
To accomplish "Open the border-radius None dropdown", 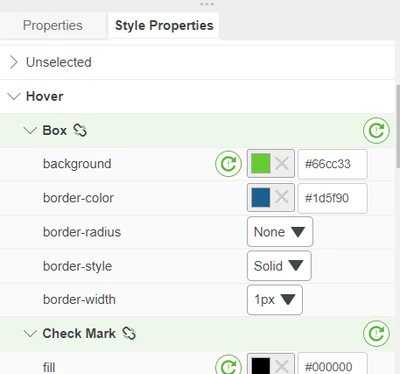I will point(280,232).
